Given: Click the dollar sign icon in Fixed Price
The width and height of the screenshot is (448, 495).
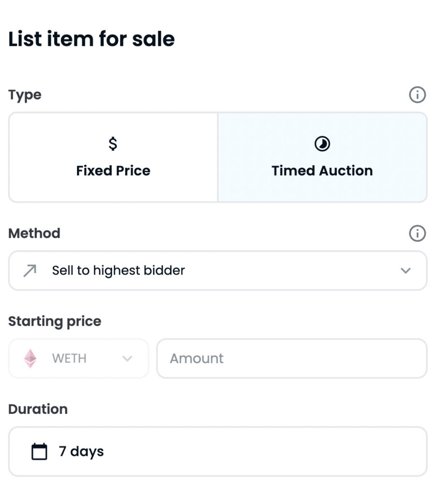Looking at the screenshot, I should (x=113, y=144).
